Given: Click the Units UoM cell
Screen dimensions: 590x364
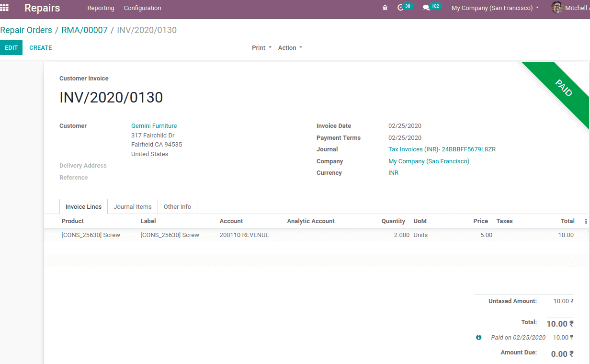Looking at the screenshot, I should click(420, 235).
